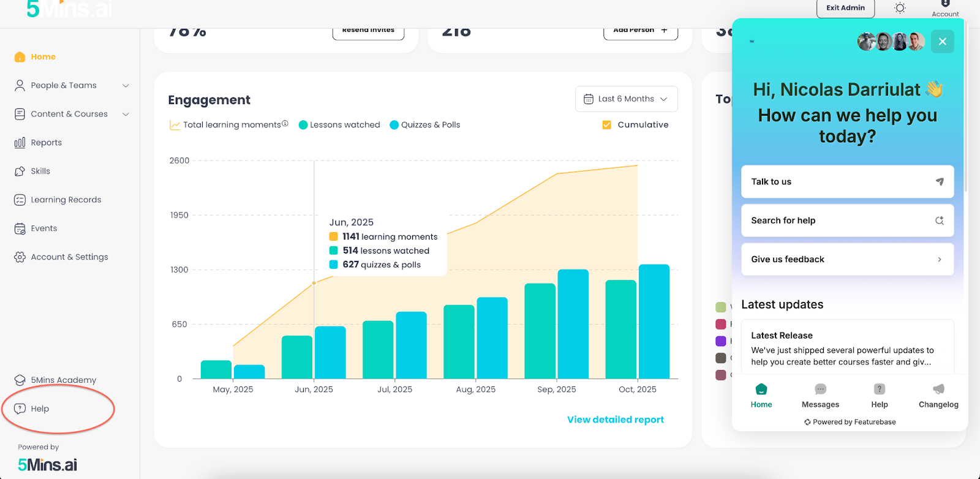Screen dimensions: 980x479
Task: Click the View detailed report link
Action: point(616,420)
